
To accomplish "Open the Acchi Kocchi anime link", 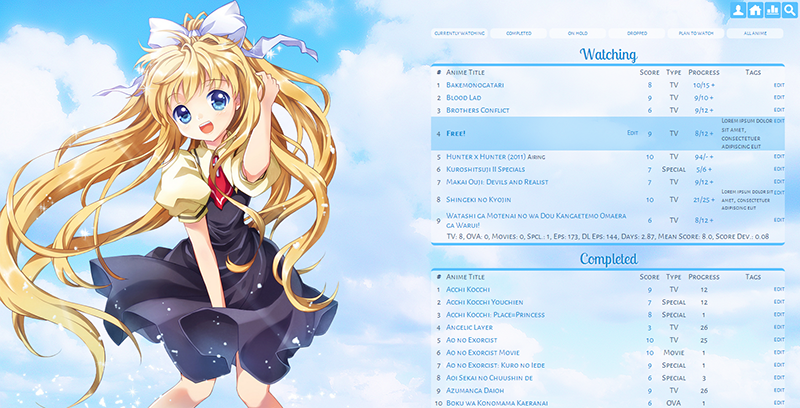I will tap(468, 290).
